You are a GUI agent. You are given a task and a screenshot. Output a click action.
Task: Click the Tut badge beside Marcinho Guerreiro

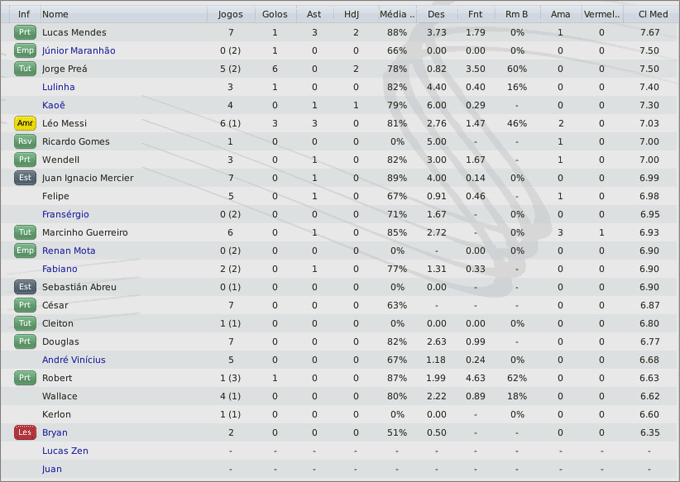(x=25, y=233)
